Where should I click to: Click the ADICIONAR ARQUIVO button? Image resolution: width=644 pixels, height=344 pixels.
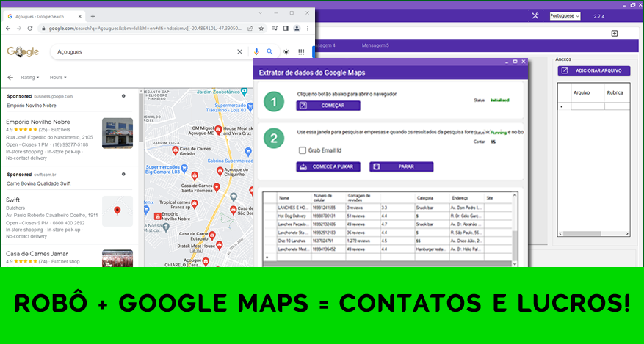(593, 70)
